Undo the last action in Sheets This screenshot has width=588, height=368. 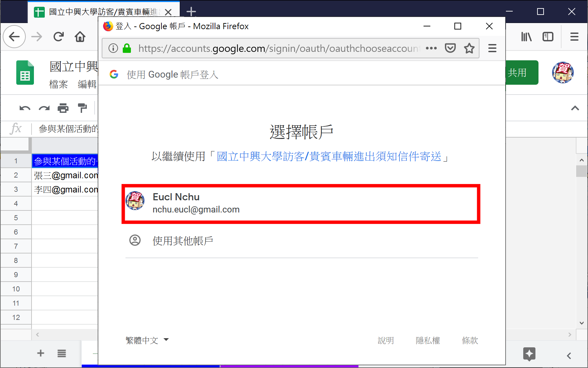click(25, 108)
